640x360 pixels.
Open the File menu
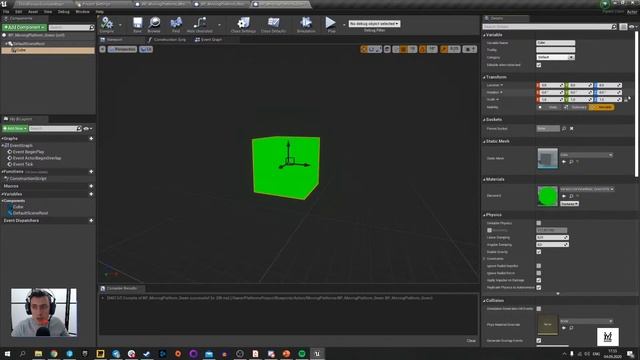tap(6, 12)
